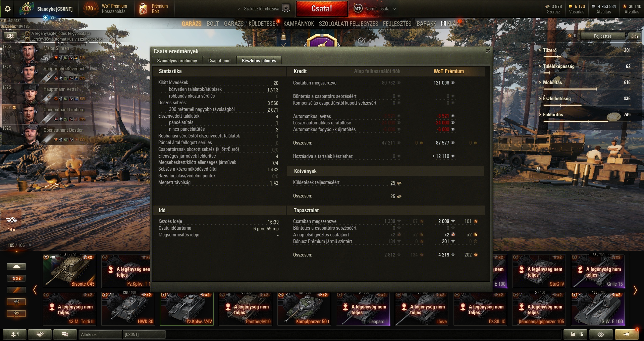Click the clipboard icon above results window
The height and width of the screenshot is (341, 644).
point(283,36)
